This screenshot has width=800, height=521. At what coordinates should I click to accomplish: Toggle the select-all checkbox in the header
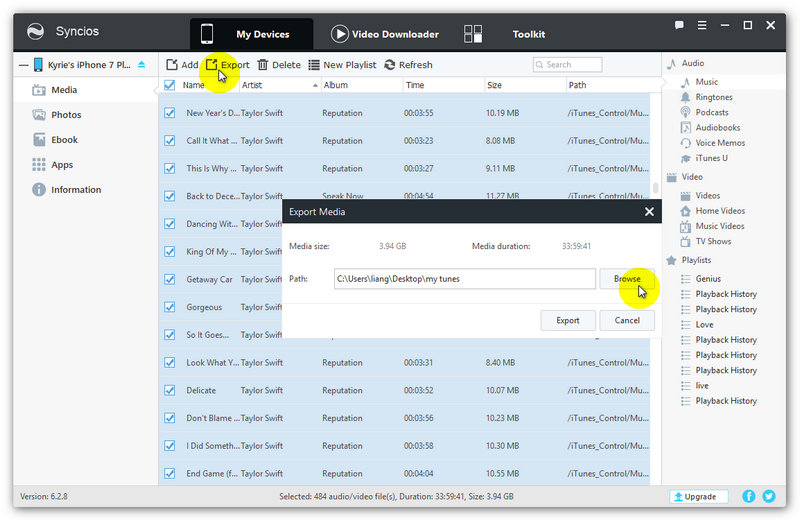pos(169,85)
